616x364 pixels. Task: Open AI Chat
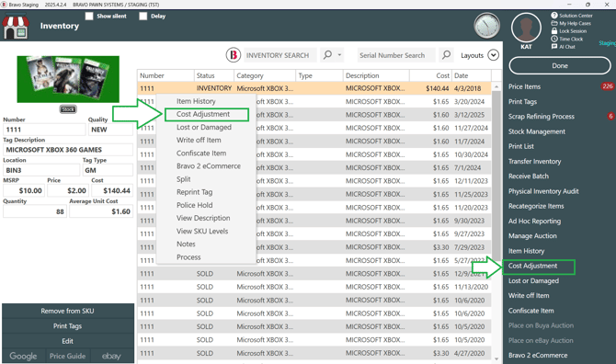click(x=563, y=47)
